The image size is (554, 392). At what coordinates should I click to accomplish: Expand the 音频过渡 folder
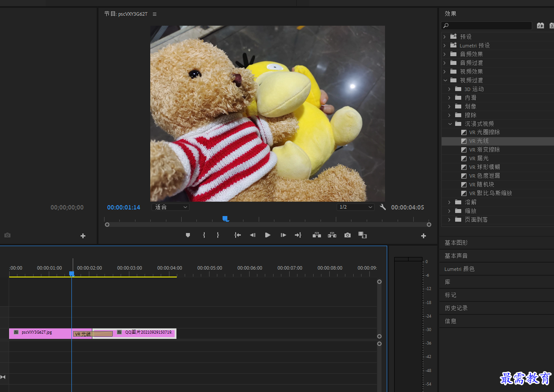pyautogui.click(x=445, y=63)
